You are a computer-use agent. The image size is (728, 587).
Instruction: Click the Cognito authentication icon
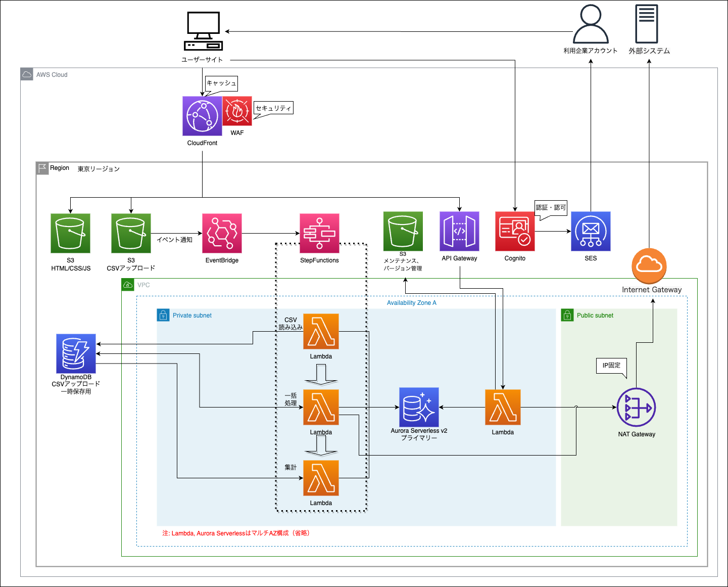(514, 232)
